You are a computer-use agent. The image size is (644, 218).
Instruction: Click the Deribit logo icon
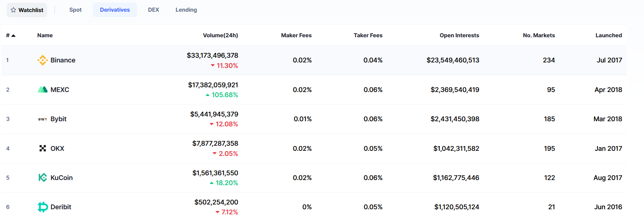pyautogui.click(x=43, y=207)
